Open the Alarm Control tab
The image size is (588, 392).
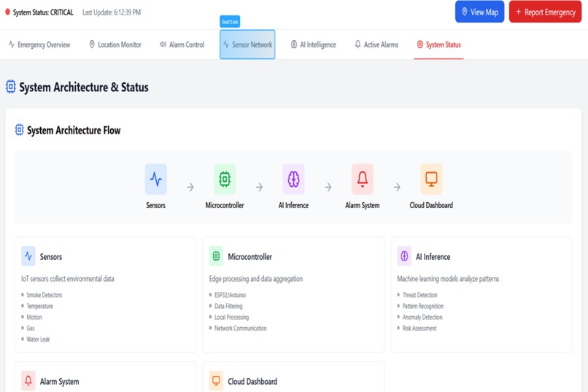pyautogui.click(x=182, y=45)
